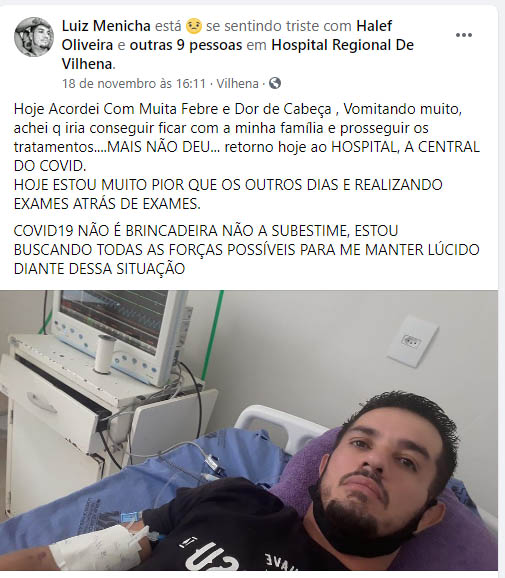
Task: Open the Halef Oliveira tagged profile
Action: 227,36
